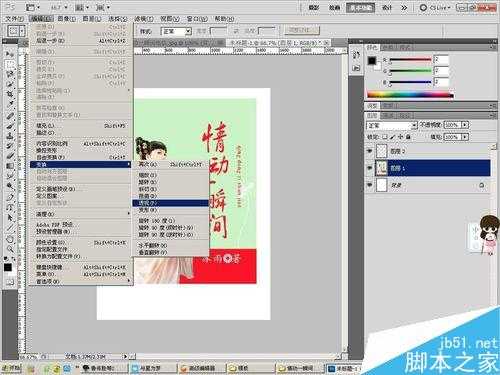Select the Gradient tool
This screenshot has width=500, height=375.
pos(10,166)
